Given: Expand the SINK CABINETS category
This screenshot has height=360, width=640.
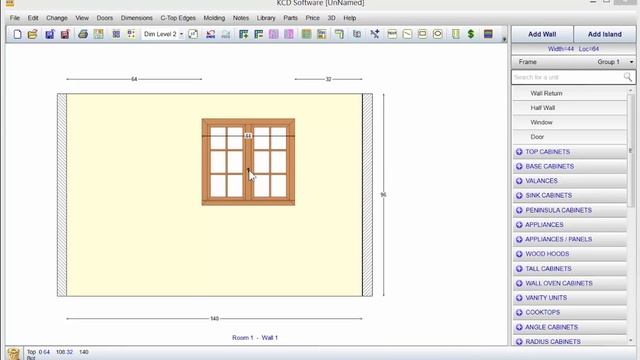Looking at the screenshot, I should click(570, 196).
